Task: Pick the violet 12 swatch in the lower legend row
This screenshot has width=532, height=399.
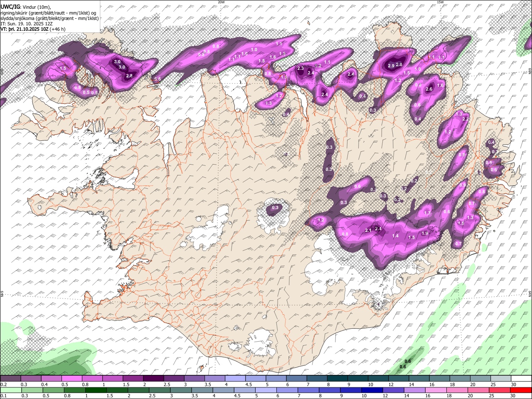Action: (393, 390)
